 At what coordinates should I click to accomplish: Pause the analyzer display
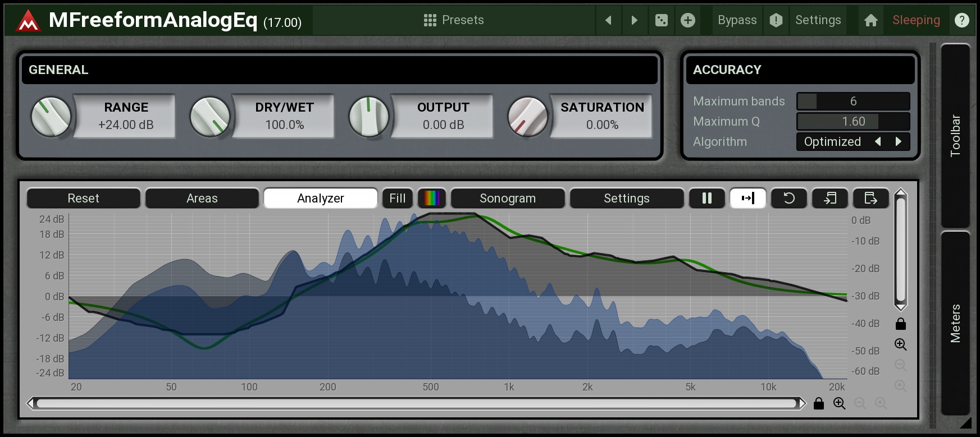(707, 198)
